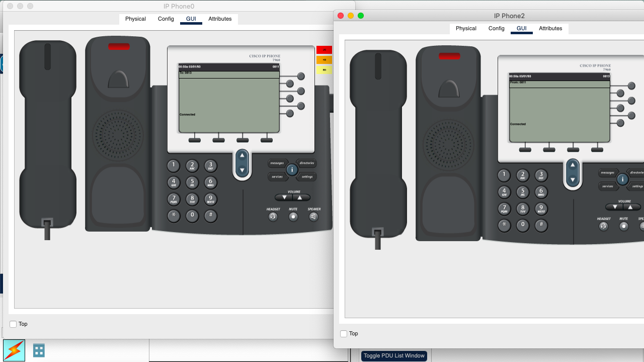
Task: Open the Config tab in IP Phone2
Action: pos(497,29)
